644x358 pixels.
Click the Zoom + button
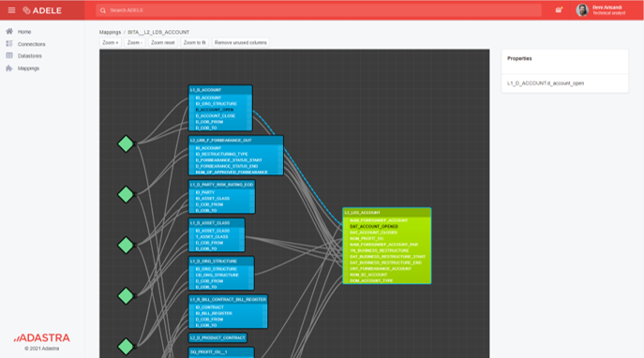point(110,43)
